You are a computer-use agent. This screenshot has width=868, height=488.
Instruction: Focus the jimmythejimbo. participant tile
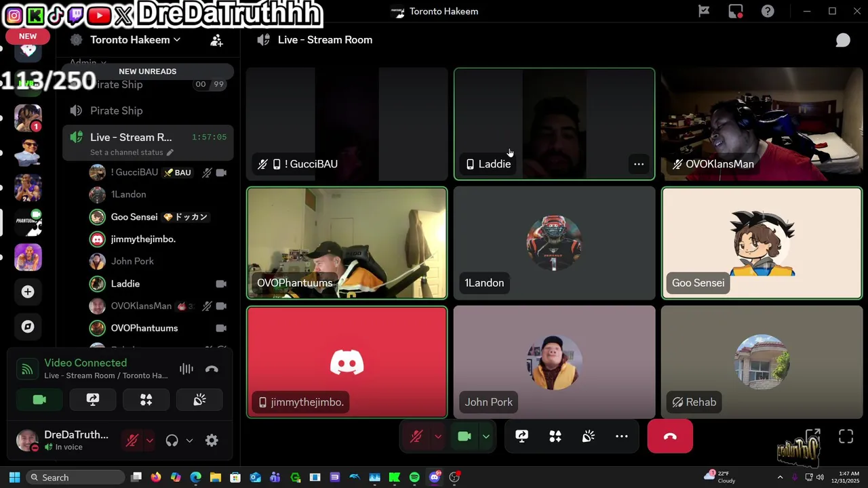[x=347, y=362]
